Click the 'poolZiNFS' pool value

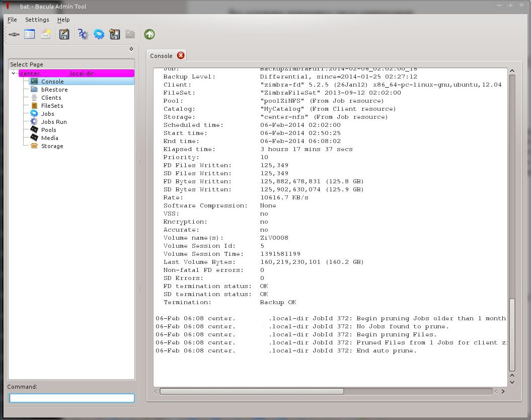tap(282, 101)
